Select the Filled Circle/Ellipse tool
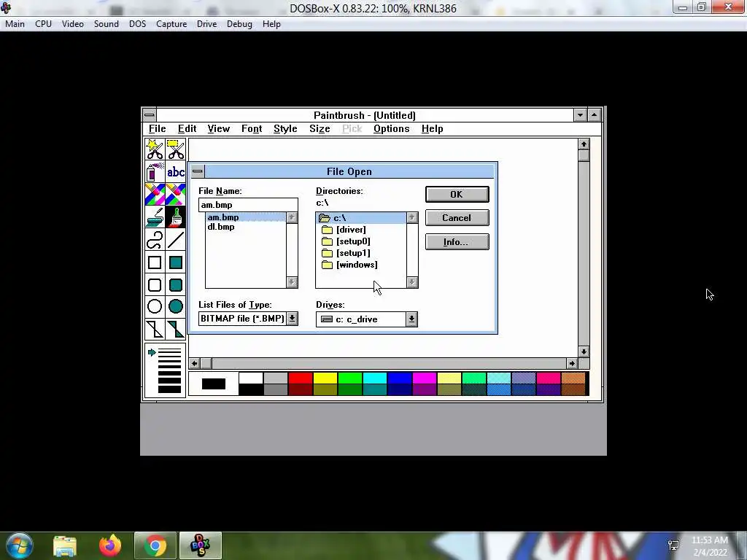 [x=176, y=307]
